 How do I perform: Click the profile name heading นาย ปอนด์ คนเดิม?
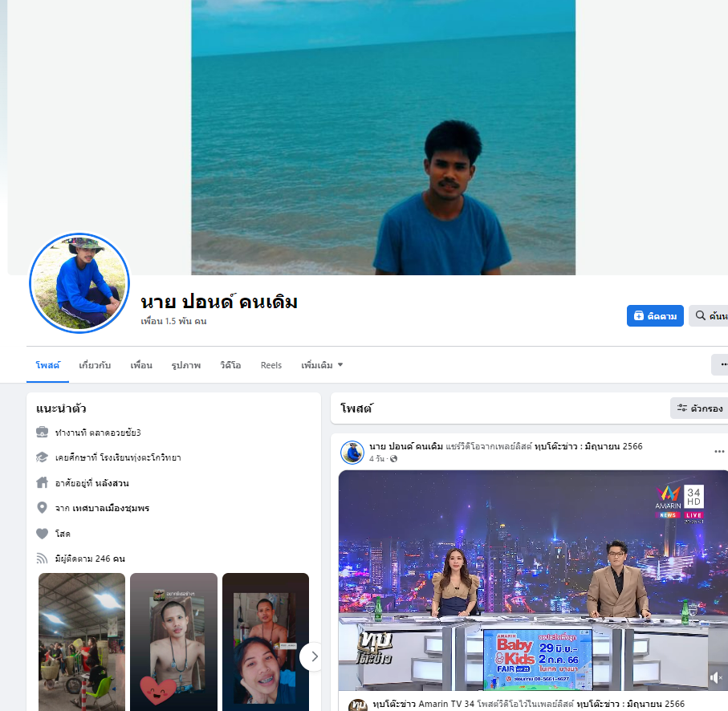(x=219, y=302)
